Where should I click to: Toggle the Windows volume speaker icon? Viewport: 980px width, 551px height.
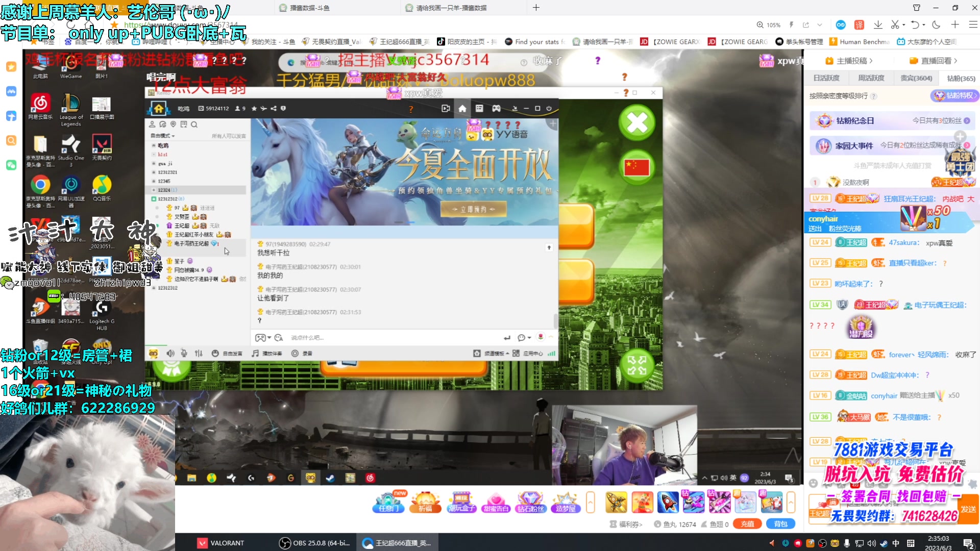(x=871, y=543)
